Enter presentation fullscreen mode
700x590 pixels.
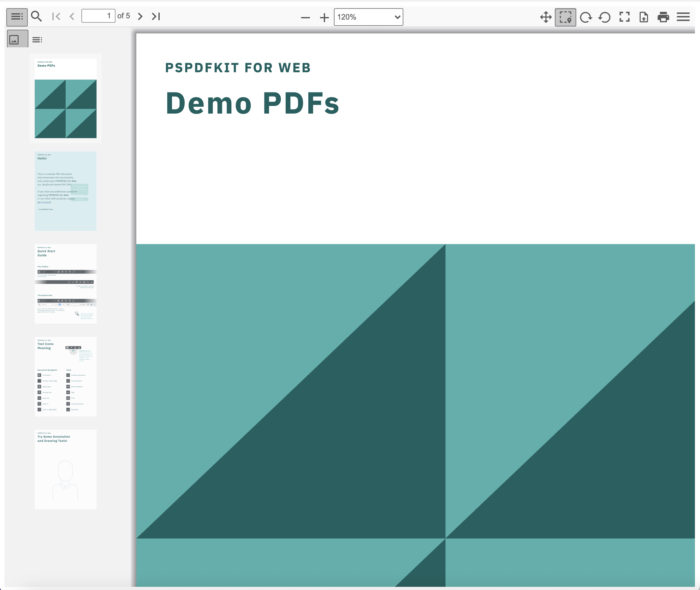624,16
